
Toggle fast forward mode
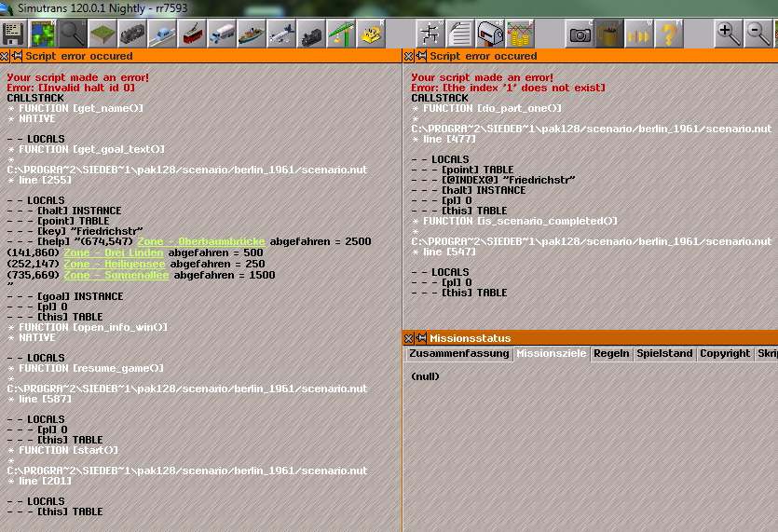[639, 35]
